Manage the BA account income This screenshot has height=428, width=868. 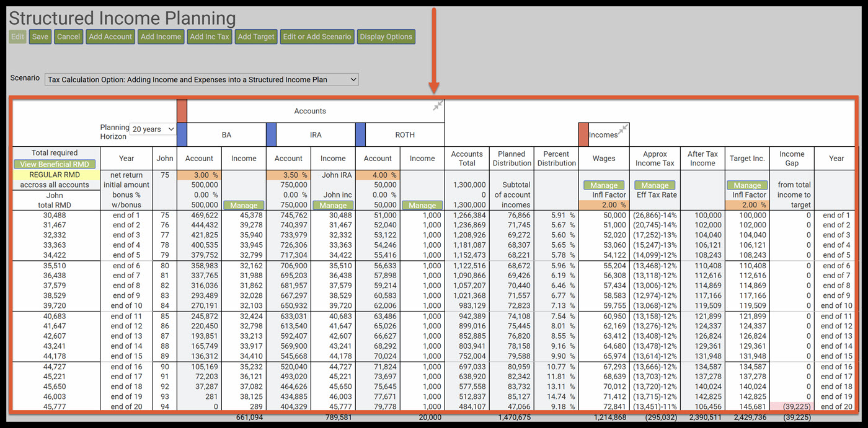click(244, 205)
